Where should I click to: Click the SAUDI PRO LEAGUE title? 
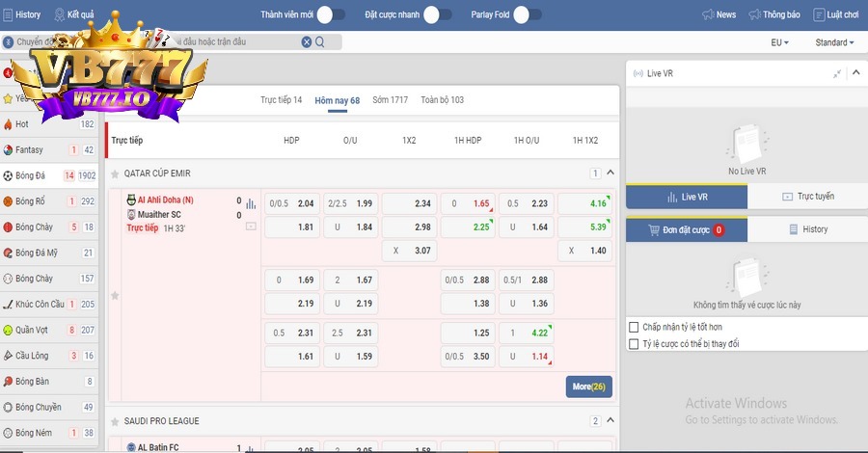click(x=162, y=421)
